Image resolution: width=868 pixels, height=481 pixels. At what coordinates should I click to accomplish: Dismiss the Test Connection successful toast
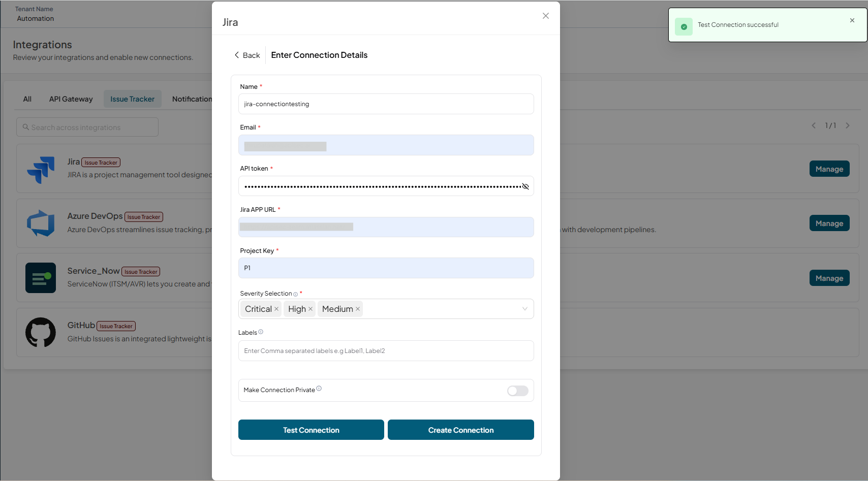point(852,20)
